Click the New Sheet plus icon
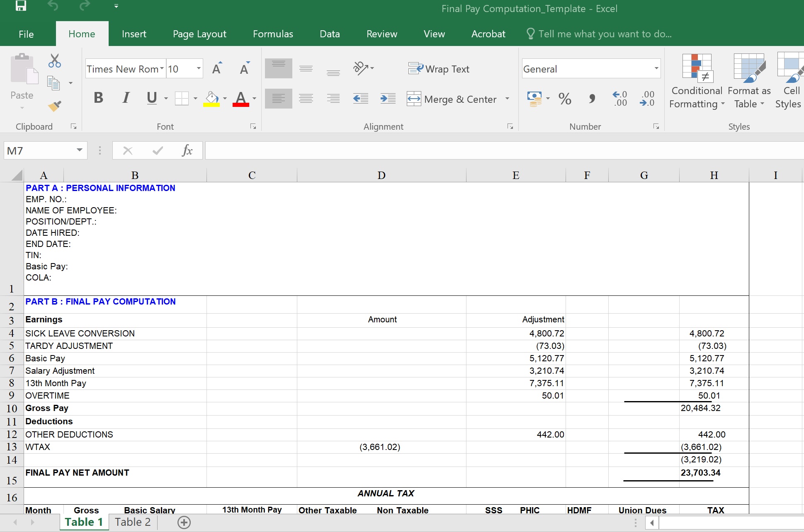 click(x=184, y=522)
